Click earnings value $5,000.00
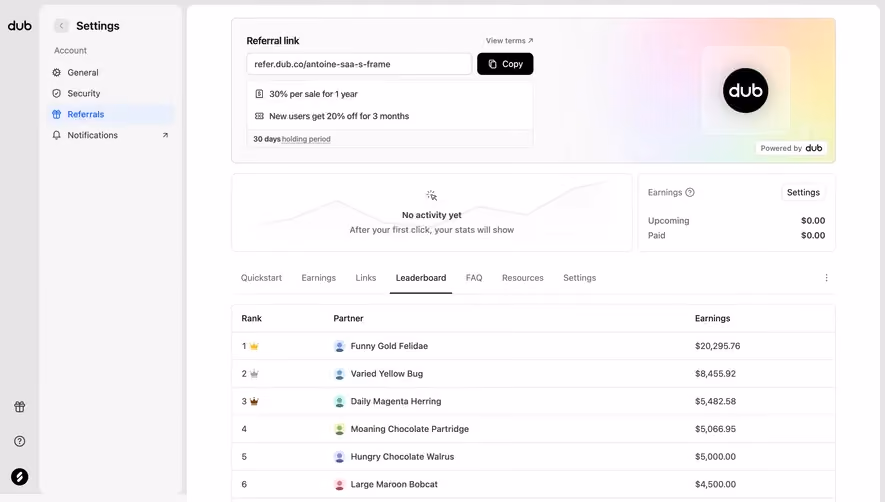This screenshot has width=885, height=502. [x=715, y=457]
